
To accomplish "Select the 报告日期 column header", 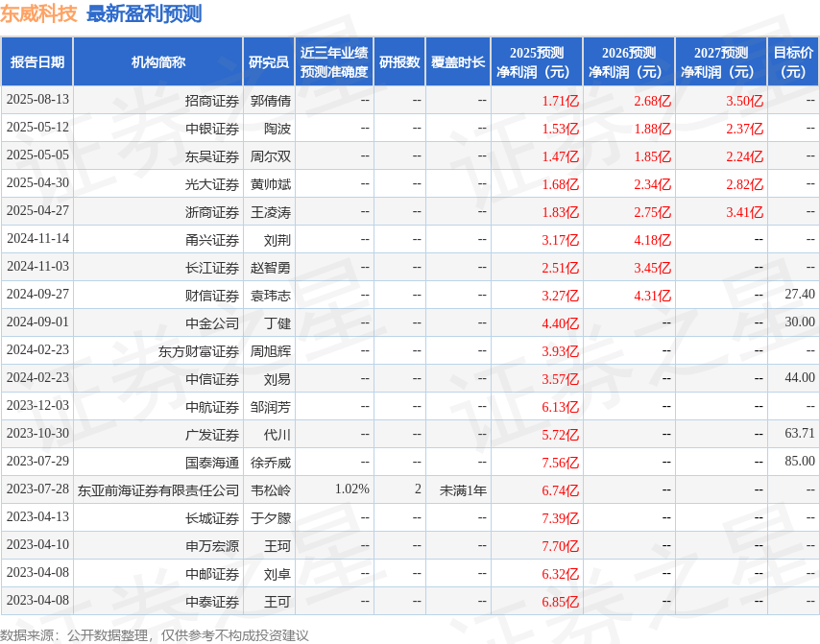I will [x=37, y=61].
